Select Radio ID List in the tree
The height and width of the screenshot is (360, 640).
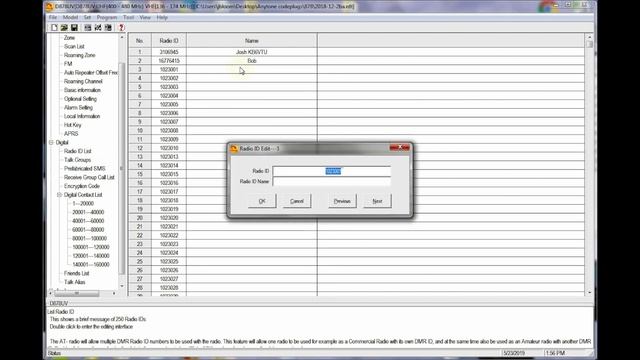click(x=78, y=151)
